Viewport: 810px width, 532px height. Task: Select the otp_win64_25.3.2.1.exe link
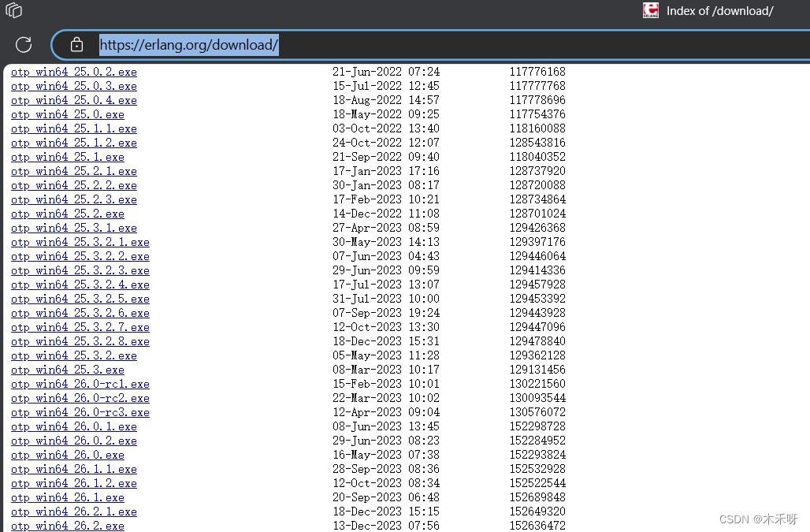(80, 242)
